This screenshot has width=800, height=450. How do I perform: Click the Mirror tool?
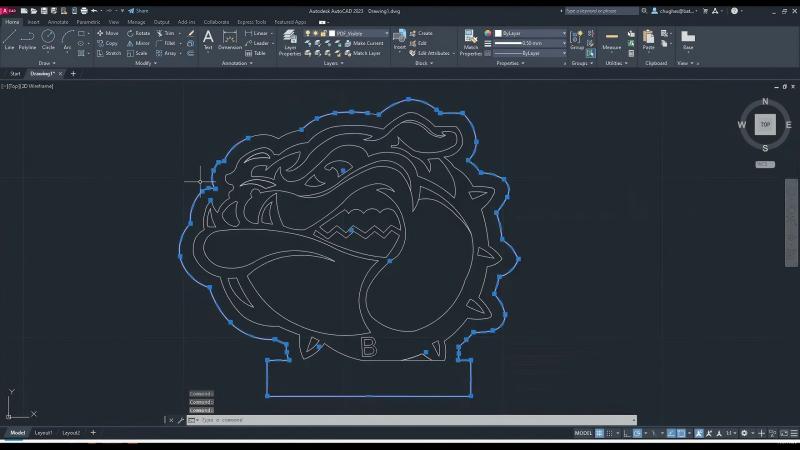click(138, 43)
